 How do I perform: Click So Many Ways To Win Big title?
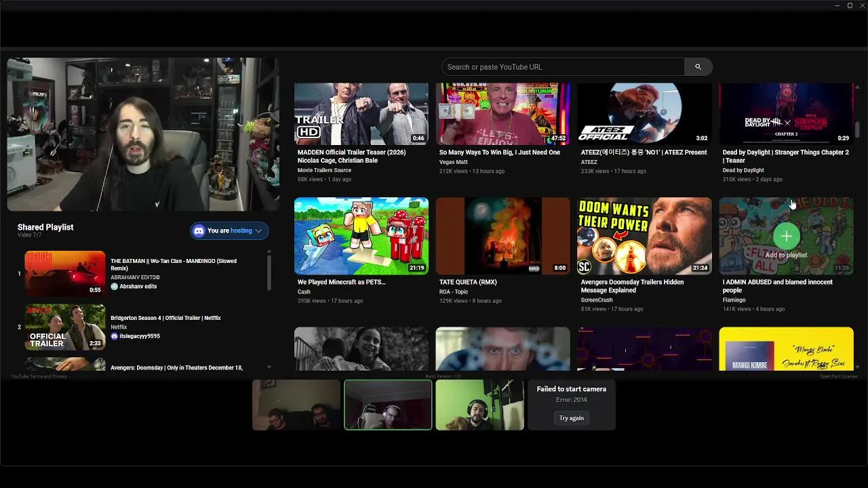click(x=500, y=152)
